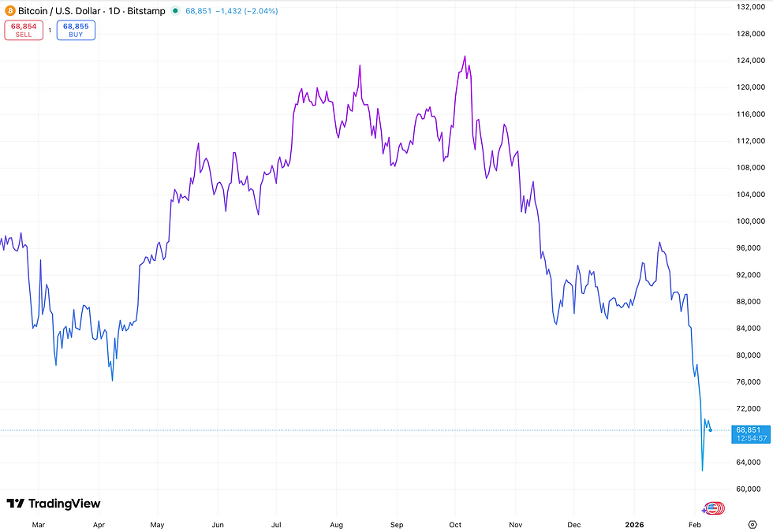Click the Jul label on the time axis
This screenshot has width=773, height=532.
[276, 525]
